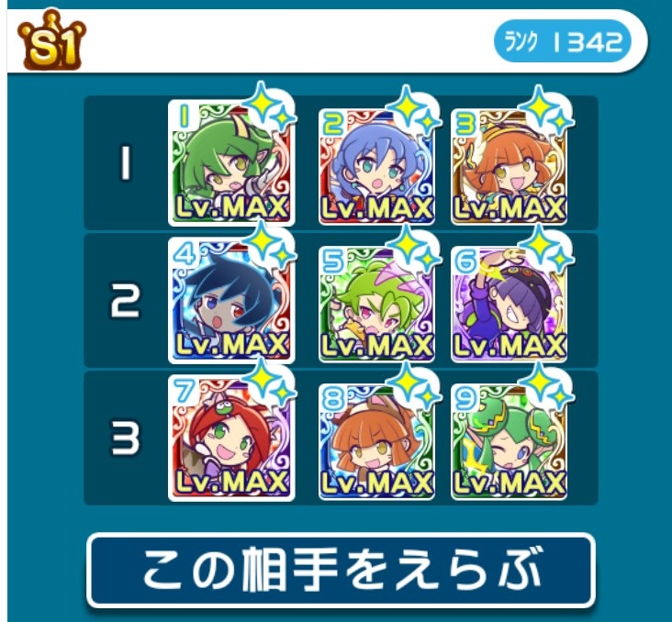Choose dark blue-haired character card 4

pos(231,300)
